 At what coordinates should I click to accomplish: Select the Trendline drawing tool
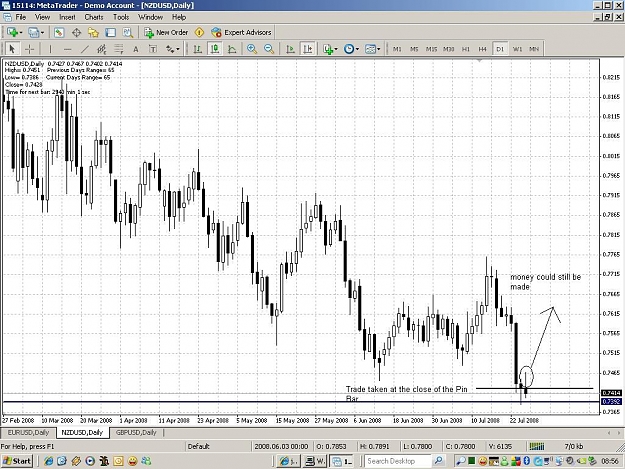(x=85, y=49)
